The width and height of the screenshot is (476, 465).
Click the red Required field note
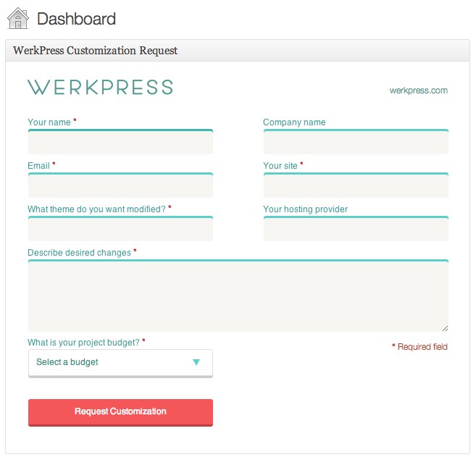419,347
